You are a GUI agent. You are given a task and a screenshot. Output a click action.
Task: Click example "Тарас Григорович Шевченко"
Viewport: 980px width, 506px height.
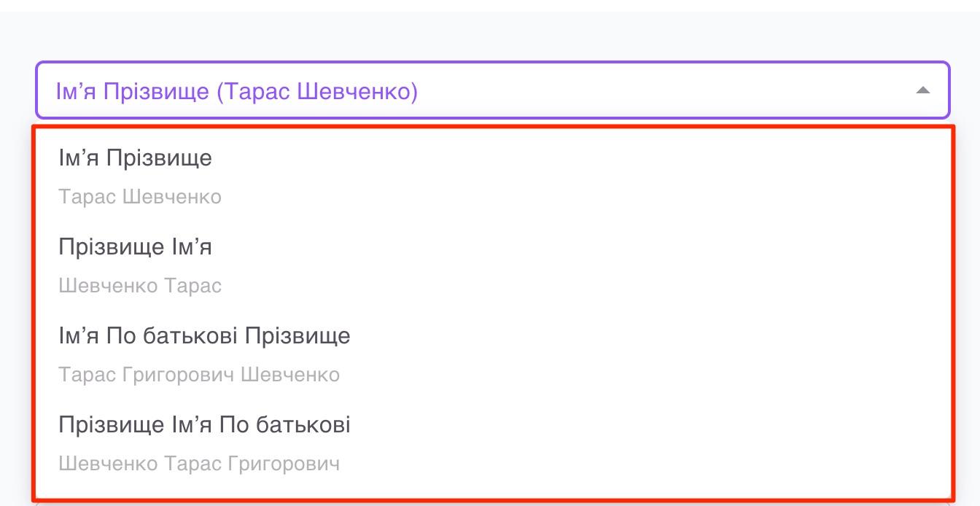pyautogui.click(x=198, y=374)
